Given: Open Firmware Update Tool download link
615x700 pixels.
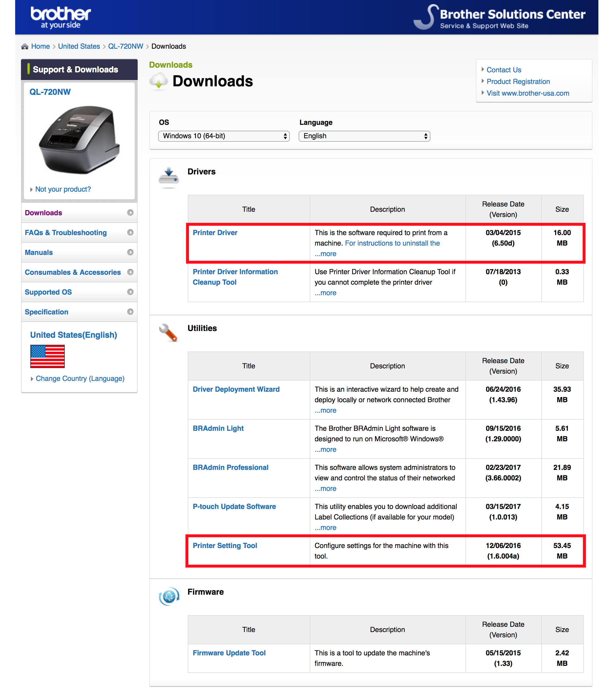Looking at the screenshot, I should tap(229, 652).
